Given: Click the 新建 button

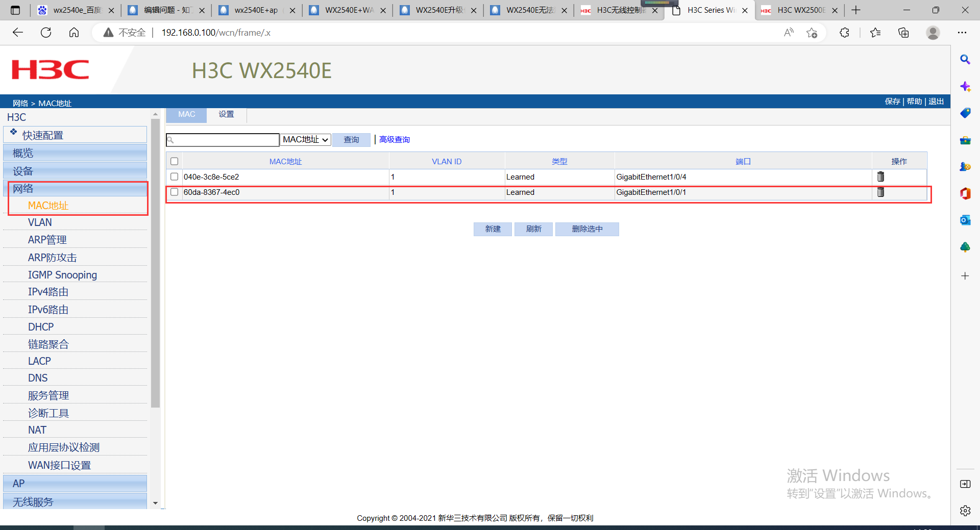Looking at the screenshot, I should pos(493,229).
